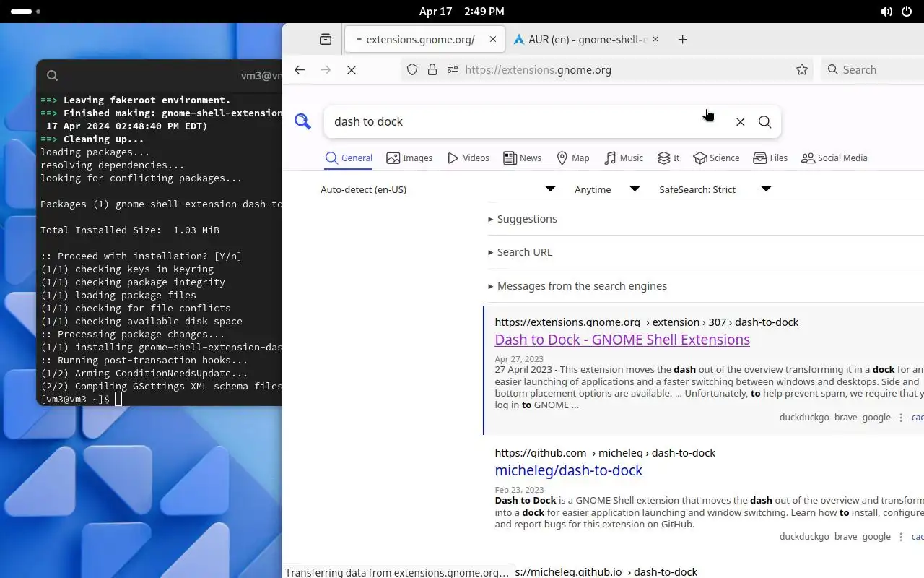
Task: Bookmark this page with the star icon
Action: [802, 70]
